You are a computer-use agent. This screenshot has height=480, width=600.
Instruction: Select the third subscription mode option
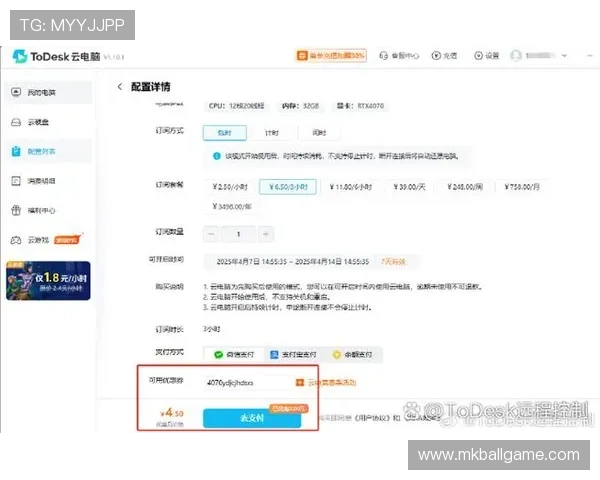coord(319,133)
